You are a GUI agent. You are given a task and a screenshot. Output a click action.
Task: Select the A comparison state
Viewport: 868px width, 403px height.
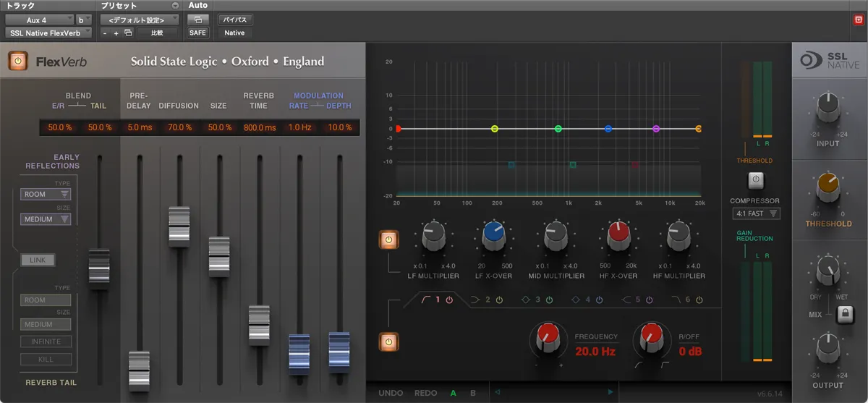(x=454, y=393)
